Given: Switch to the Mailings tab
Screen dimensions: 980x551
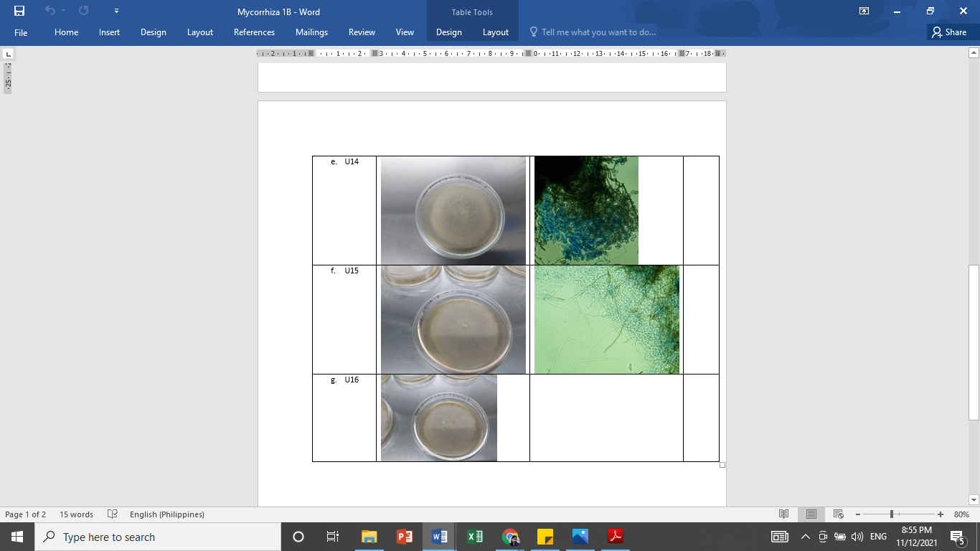Looking at the screenshot, I should coord(312,32).
